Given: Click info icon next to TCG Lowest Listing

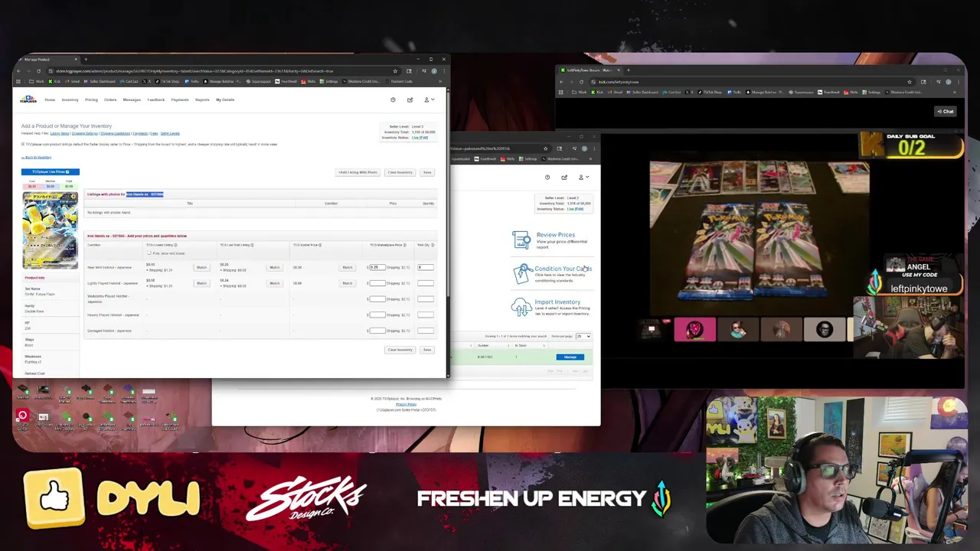Looking at the screenshot, I should pos(175,245).
